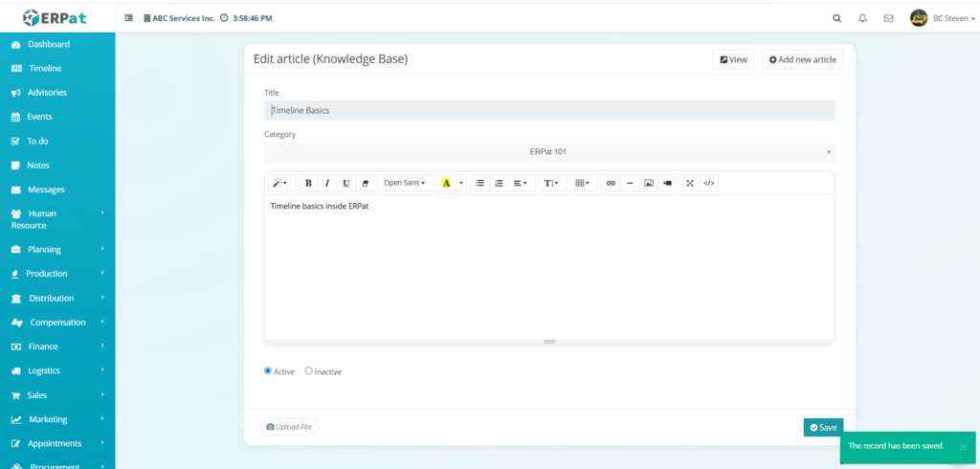This screenshot has width=980, height=469.
Task: Open Advisories from the sidebar
Action: 47,93
